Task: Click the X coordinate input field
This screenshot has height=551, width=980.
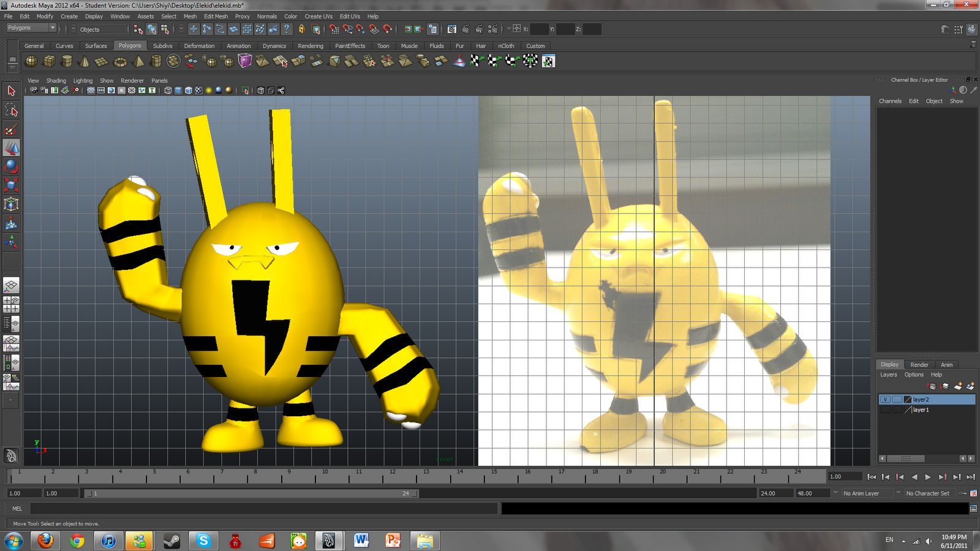Action: click(540, 29)
